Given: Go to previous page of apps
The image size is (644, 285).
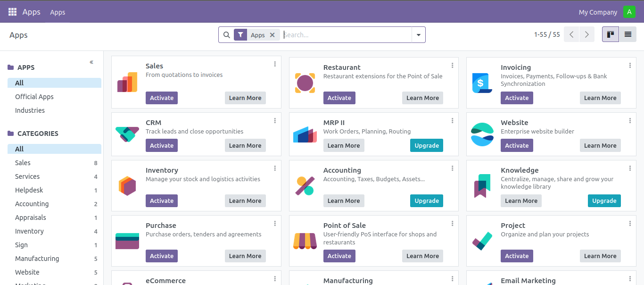Looking at the screenshot, I should [x=571, y=34].
